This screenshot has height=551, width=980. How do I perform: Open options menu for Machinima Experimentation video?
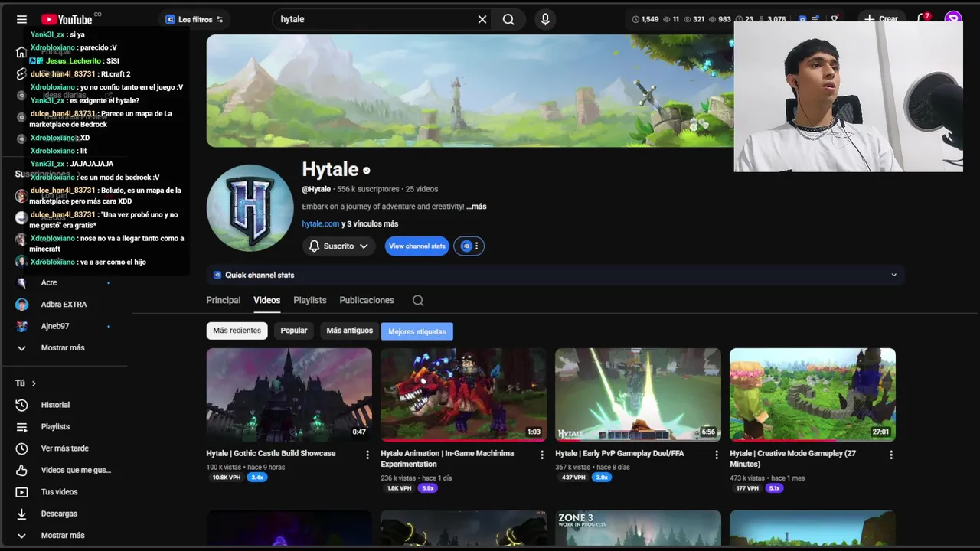coord(541,455)
